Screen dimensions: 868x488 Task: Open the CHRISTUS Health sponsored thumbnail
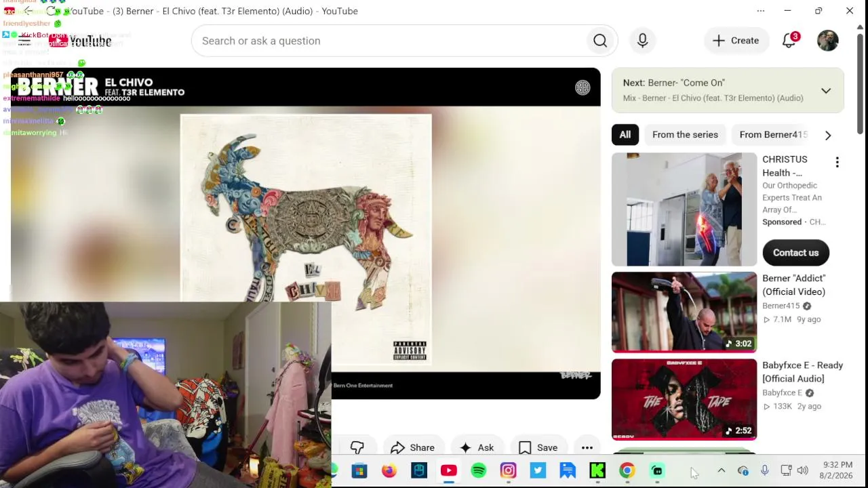click(x=684, y=209)
